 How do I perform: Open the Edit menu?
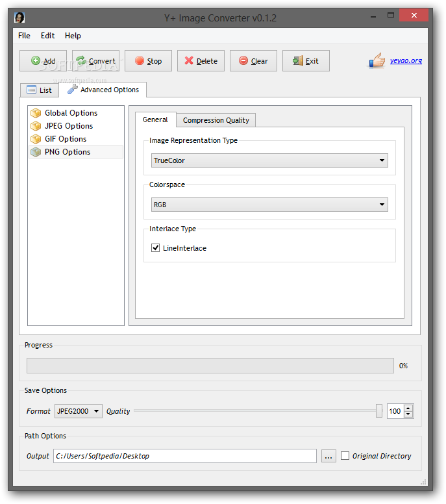pyautogui.click(x=47, y=36)
